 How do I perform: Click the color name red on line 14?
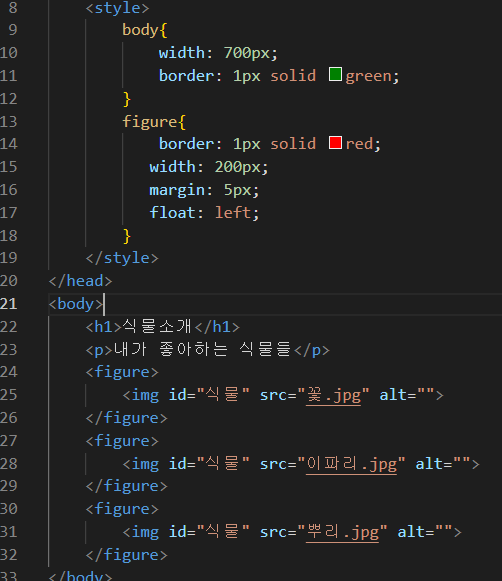point(359,144)
